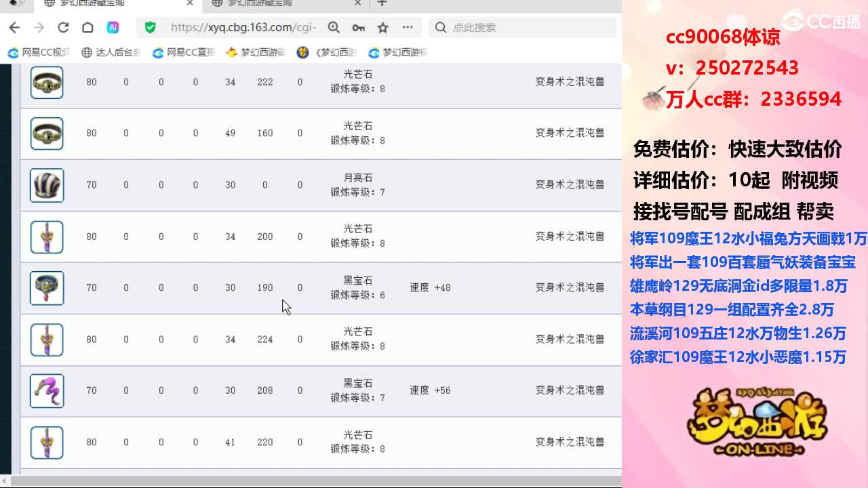Click the value 222 in the table
This screenshot has height=488, width=868.
pos(264,82)
